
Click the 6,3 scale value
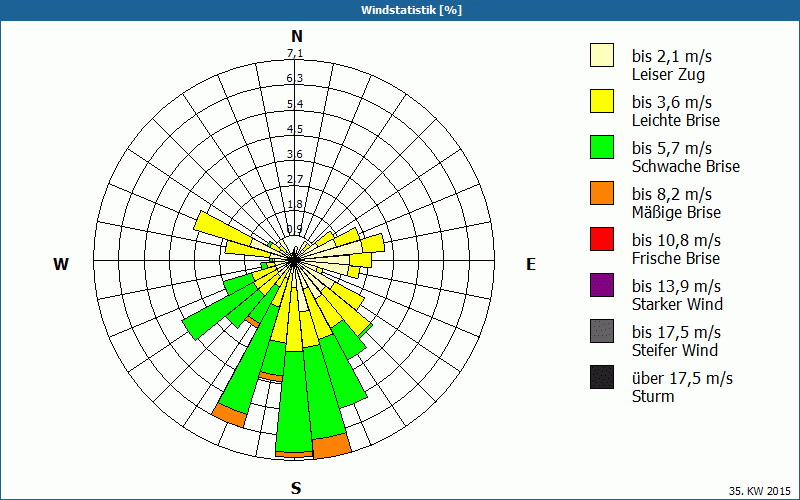tap(295, 78)
